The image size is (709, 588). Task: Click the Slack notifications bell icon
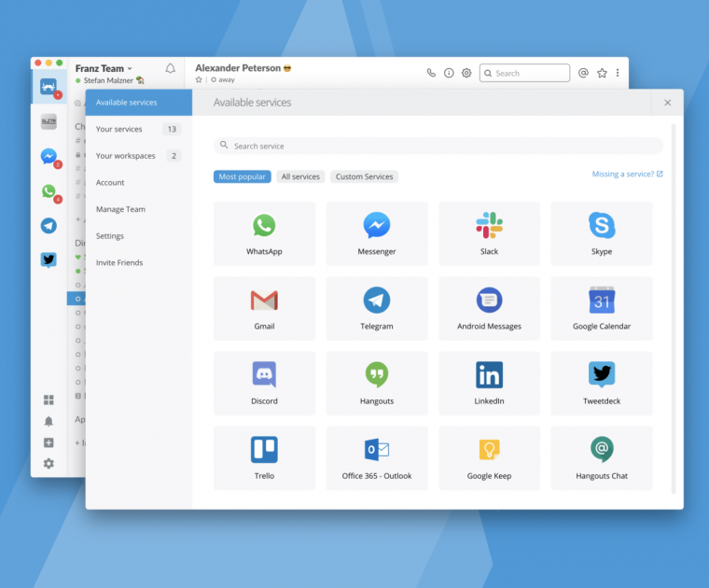[171, 68]
